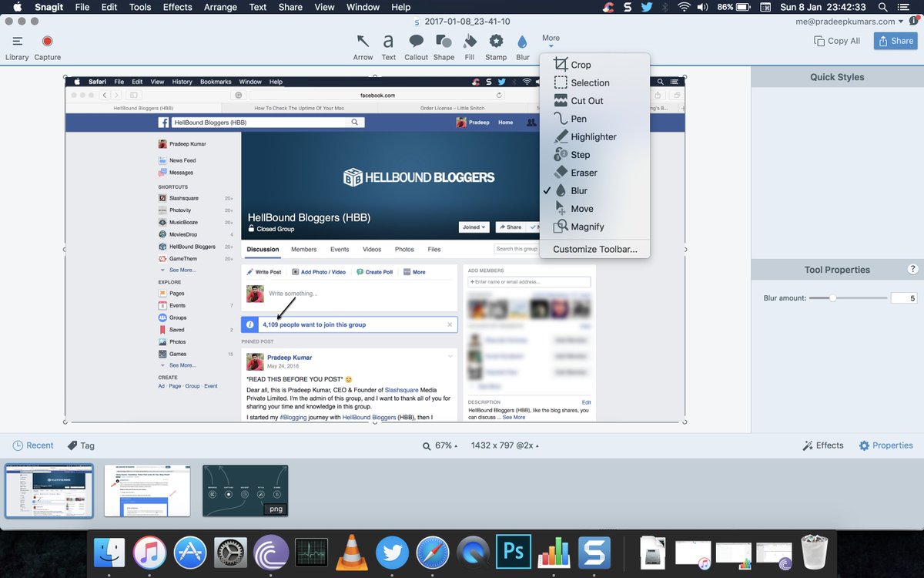Toggle checked Blur item in More menu

(x=594, y=190)
